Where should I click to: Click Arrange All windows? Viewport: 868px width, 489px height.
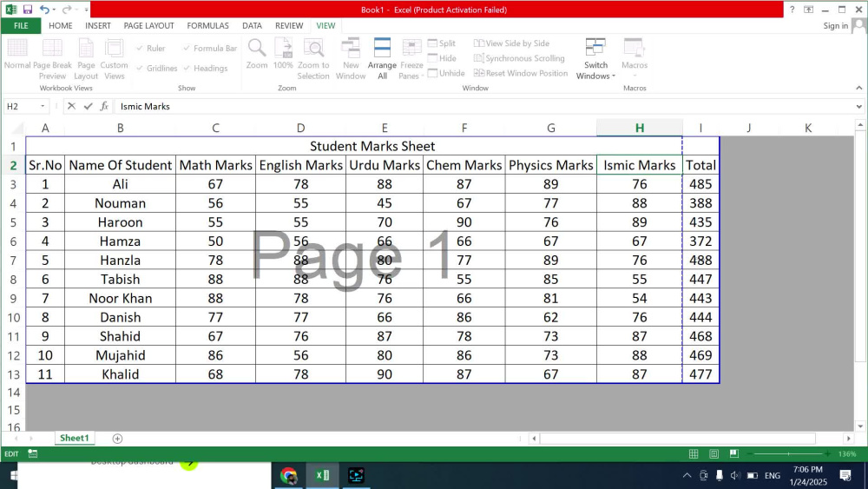(x=382, y=59)
